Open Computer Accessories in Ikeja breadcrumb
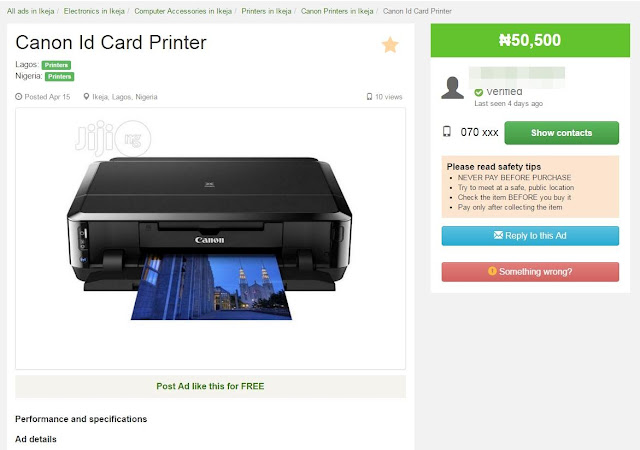640x450 pixels. 183,11
